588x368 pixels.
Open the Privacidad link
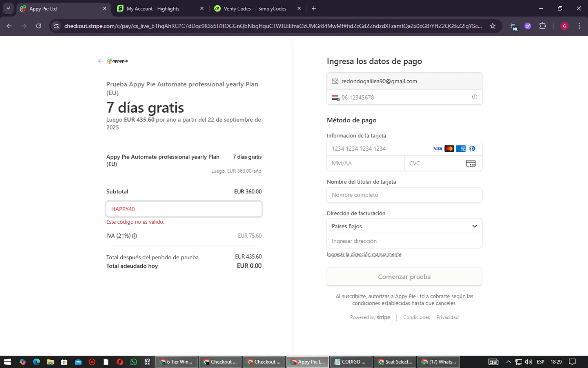click(447, 317)
